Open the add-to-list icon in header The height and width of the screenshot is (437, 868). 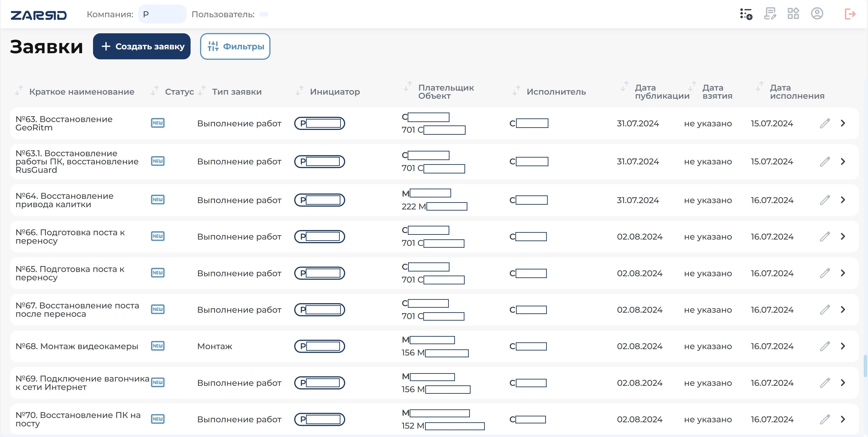point(746,14)
